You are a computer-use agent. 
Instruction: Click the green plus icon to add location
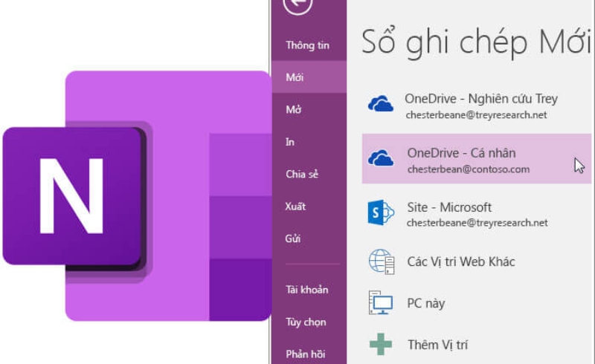(x=381, y=344)
